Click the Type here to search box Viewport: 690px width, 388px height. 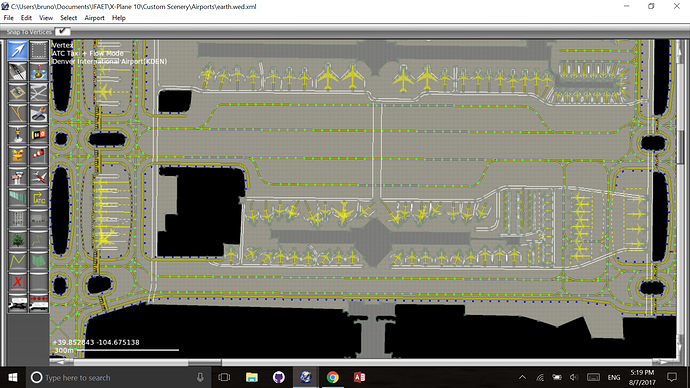pos(119,377)
